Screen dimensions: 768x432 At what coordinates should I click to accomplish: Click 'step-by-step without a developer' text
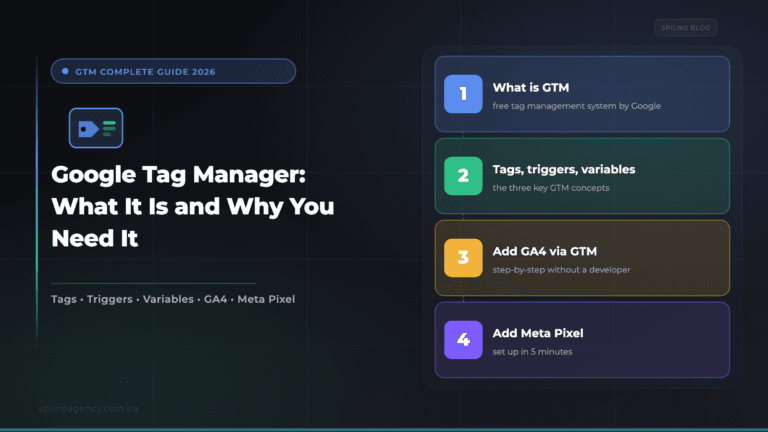tap(561, 270)
